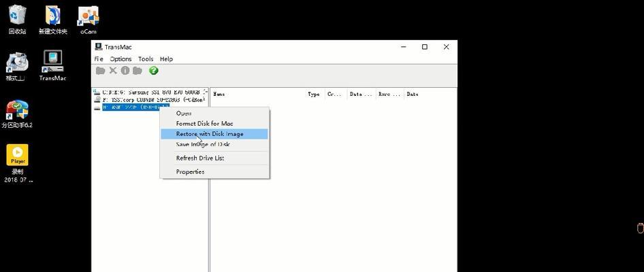Choose Save Image of Disk

[214, 144]
